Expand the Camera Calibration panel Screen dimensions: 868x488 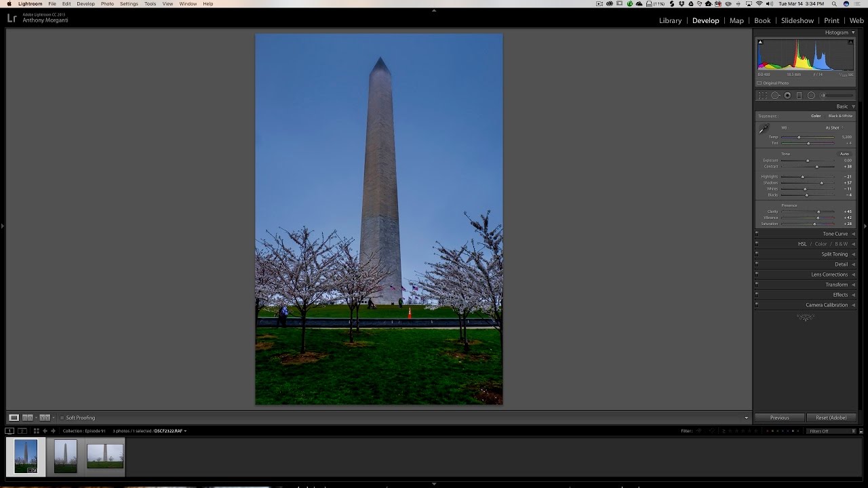tap(853, 305)
